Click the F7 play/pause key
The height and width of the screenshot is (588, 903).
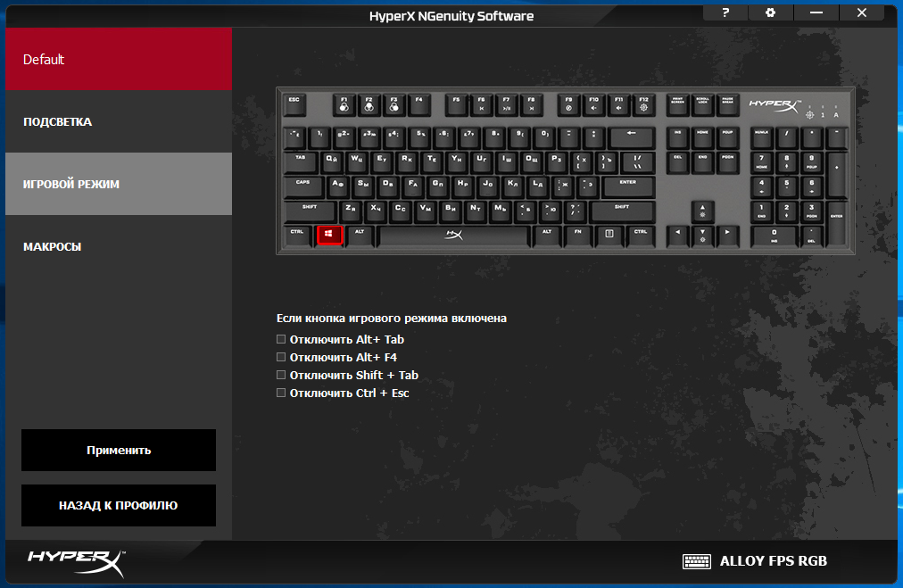tap(506, 104)
